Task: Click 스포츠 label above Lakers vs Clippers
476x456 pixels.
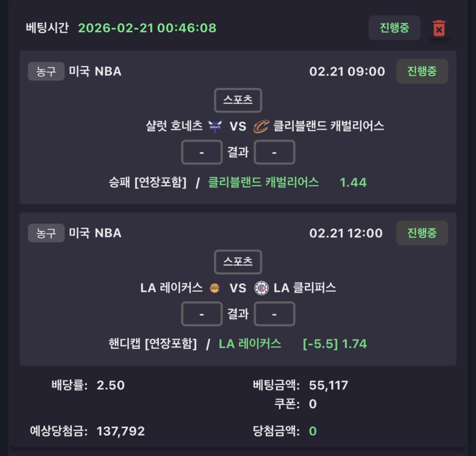Action: tap(238, 262)
